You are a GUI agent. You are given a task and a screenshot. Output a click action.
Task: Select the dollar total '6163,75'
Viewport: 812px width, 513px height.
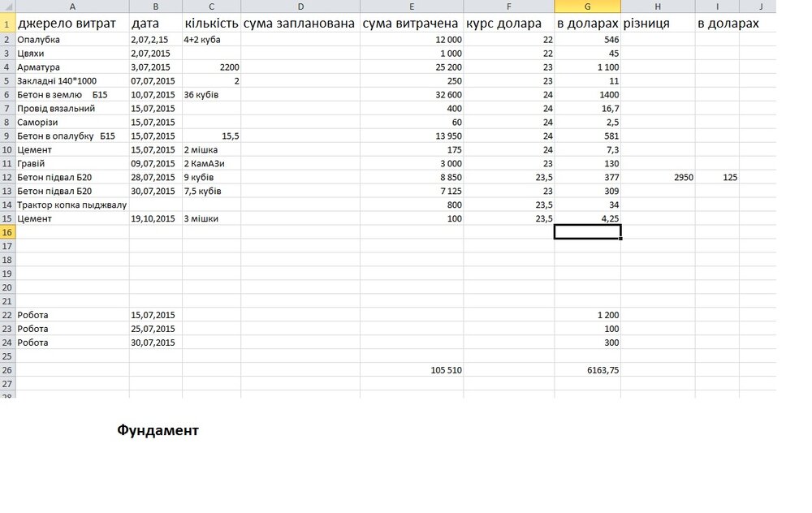(x=587, y=370)
